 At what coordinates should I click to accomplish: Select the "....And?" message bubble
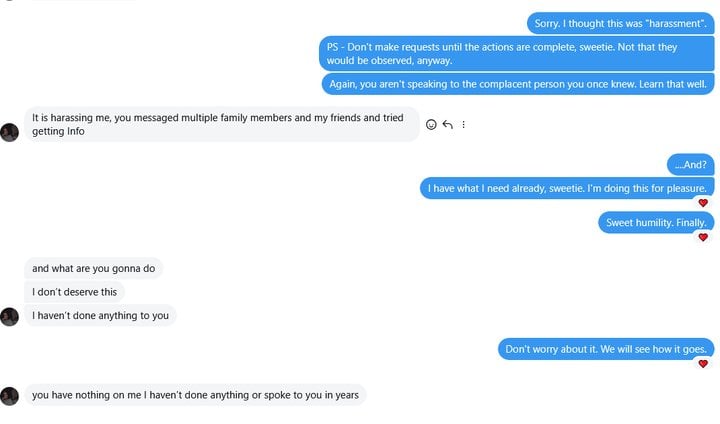tap(690, 164)
